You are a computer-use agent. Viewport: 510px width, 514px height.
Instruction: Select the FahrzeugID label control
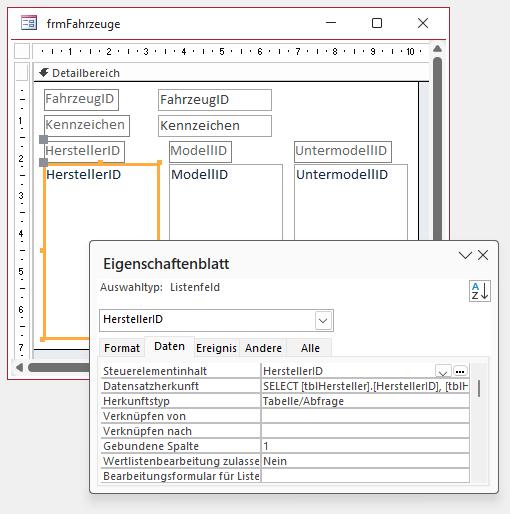(81, 99)
